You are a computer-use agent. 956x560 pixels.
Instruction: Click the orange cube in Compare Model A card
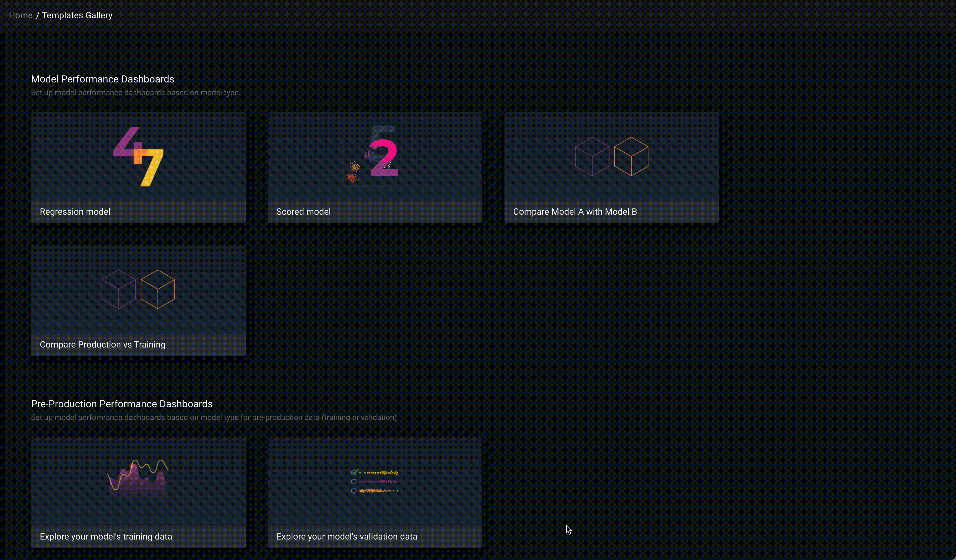pyautogui.click(x=631, y=156)
